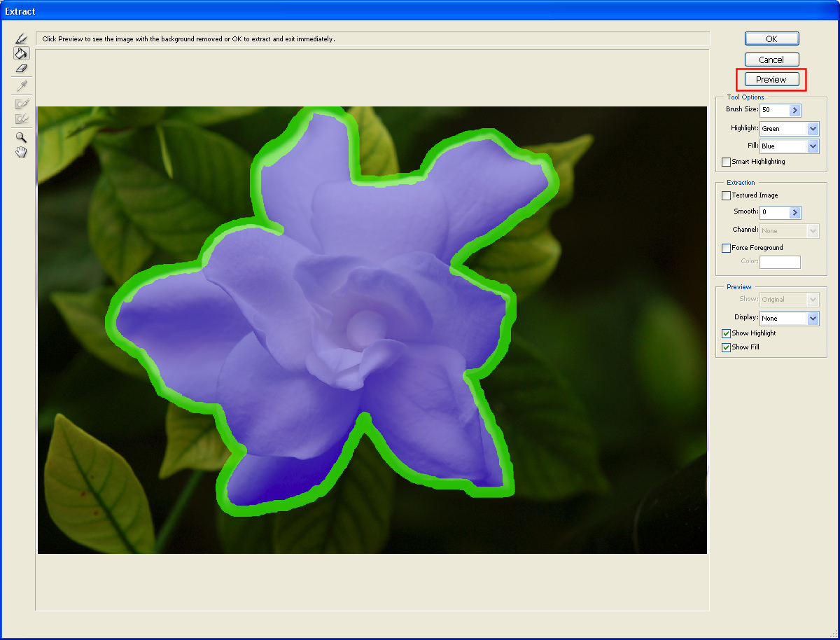Viewport: 840px width, 640px height.
Task: Uncheck Show Highlight
Action: pyautogui.click(x=726, y=333)
